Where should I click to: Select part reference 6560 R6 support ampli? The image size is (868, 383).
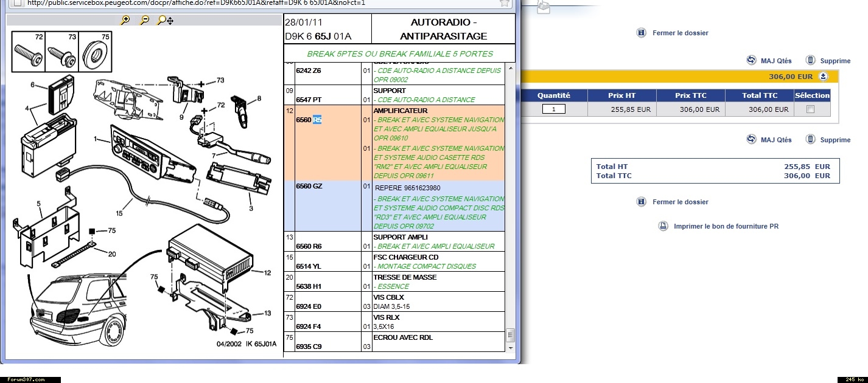(x=309, y=246)
